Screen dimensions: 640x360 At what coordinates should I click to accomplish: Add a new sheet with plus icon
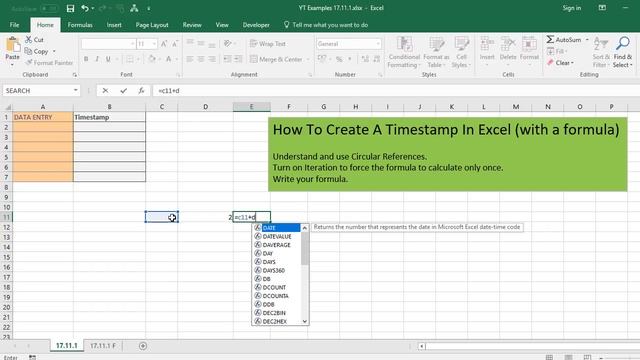point(143,346)
